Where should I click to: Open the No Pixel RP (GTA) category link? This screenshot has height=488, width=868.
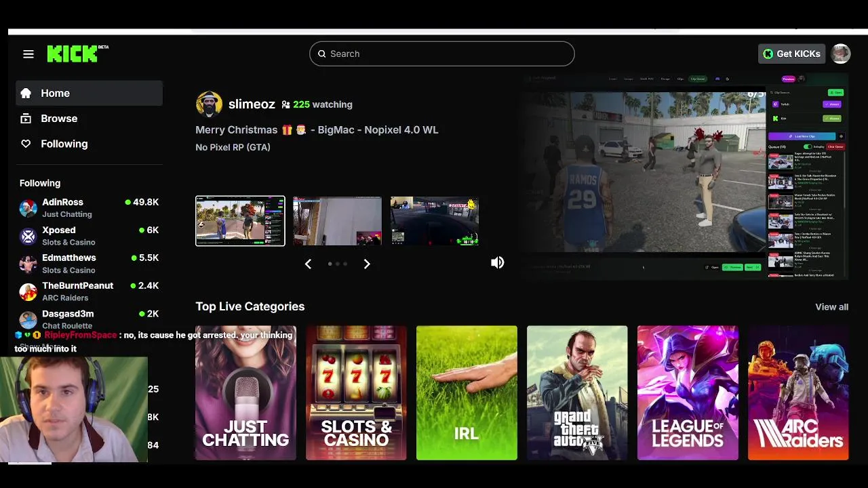click(233, 147)
